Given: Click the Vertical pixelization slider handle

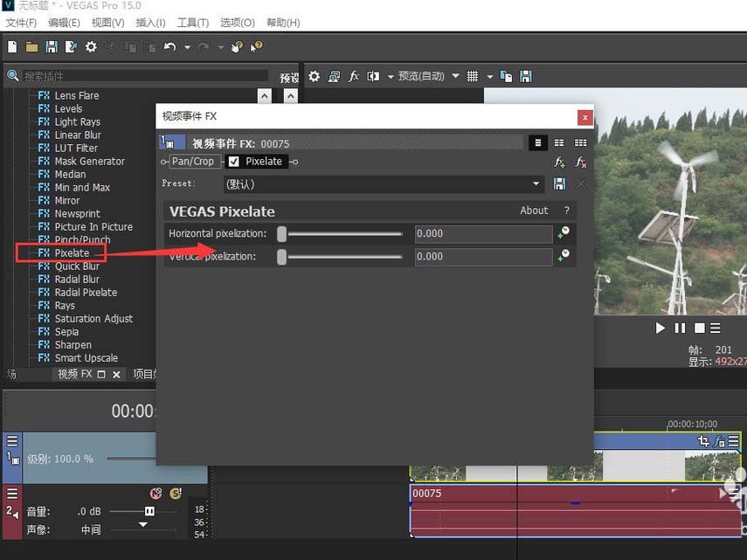Looking at the screenshot, I should tap(282, 257).
